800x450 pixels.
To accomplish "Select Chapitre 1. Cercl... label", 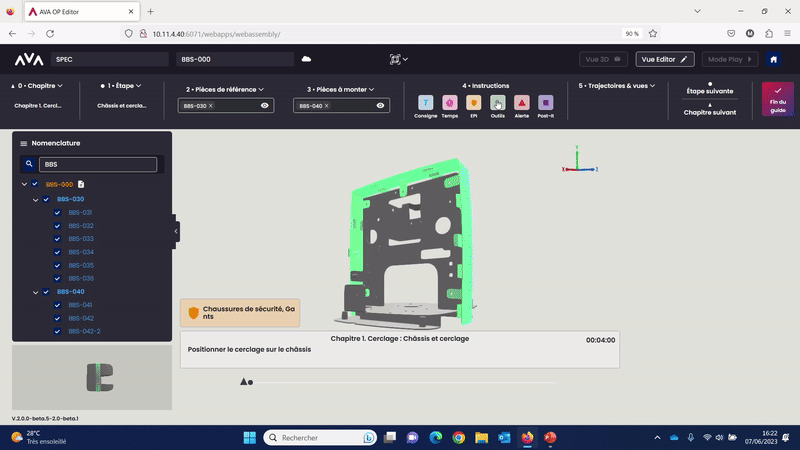I will pos(38,106).
